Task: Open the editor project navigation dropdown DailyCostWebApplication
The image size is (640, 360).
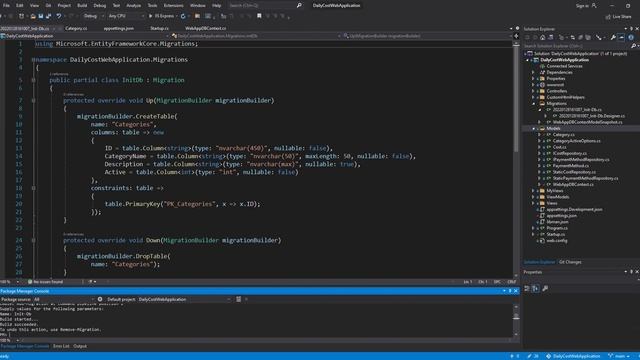Action: point(85,36)
